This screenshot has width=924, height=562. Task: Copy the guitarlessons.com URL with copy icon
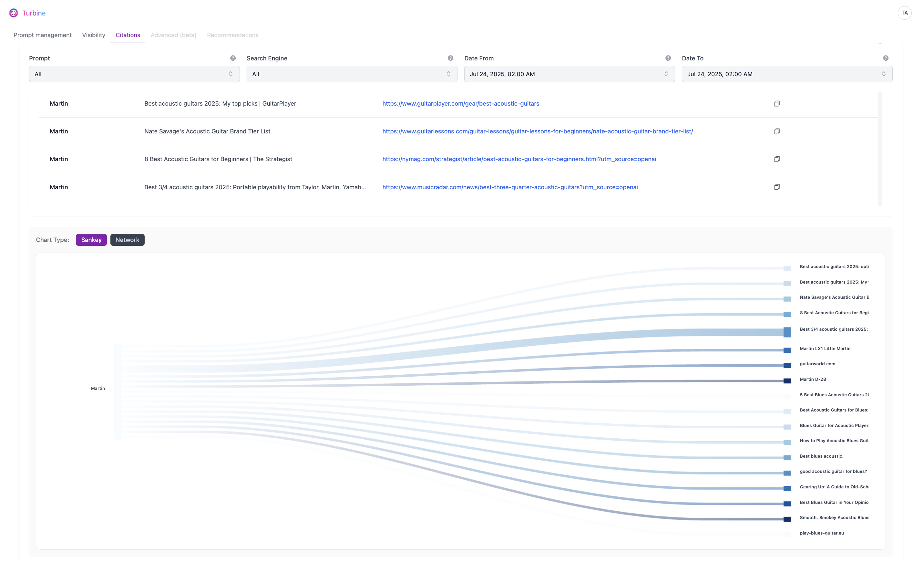(x=777, y=131)
